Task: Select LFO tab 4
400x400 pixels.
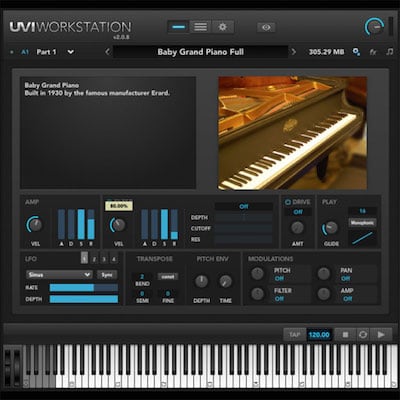Action: (114, 258)
